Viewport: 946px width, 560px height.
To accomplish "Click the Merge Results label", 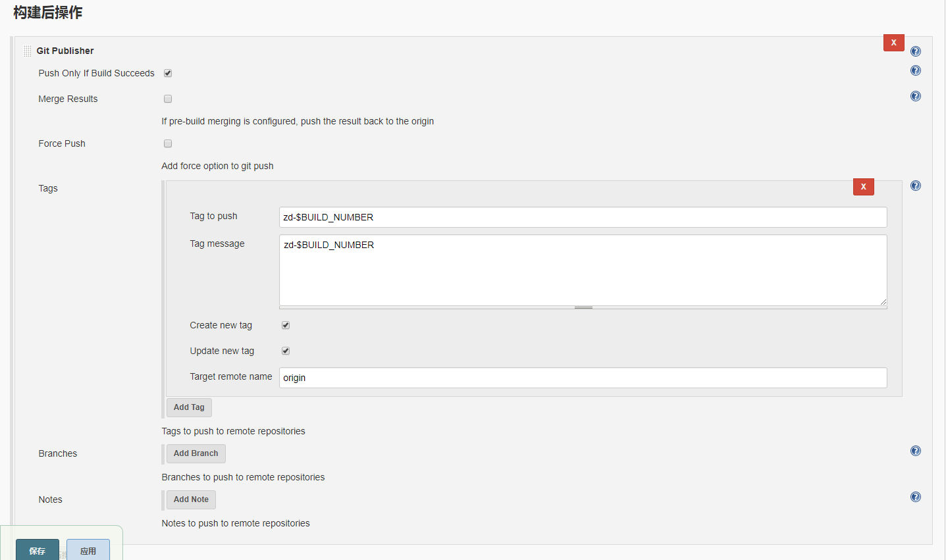I will coord(68,99).
